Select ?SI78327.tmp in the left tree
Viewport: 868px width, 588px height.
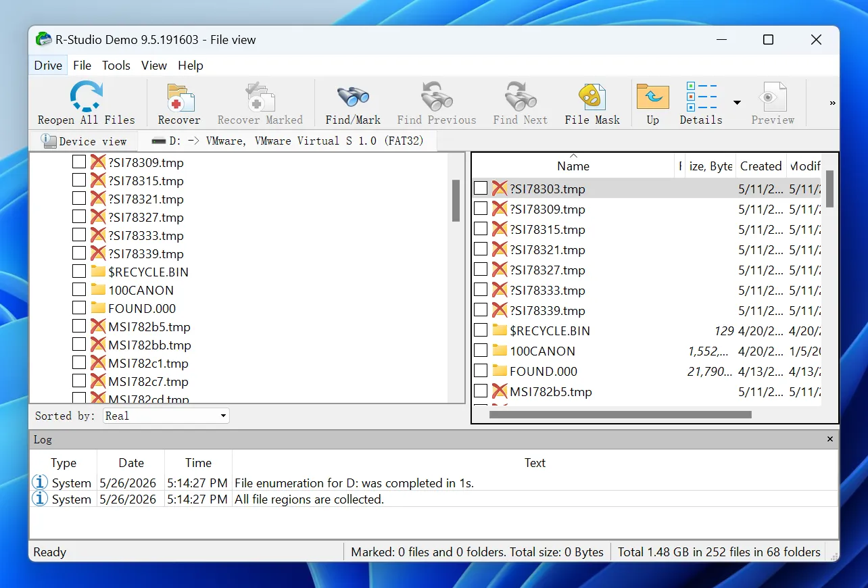(x=146, y=217)
